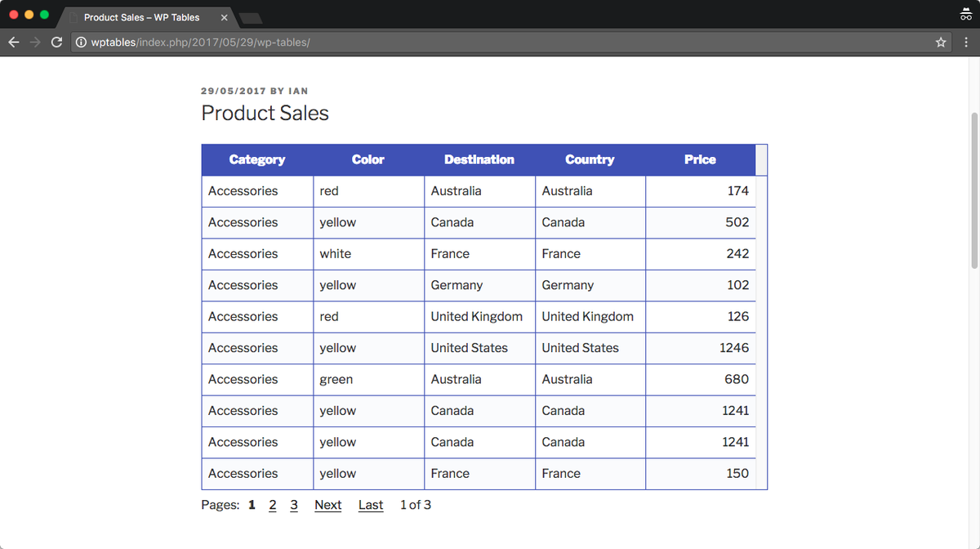Sort by the Price column header
The height and width of the screenshot is (549, 980).
coord(700,159)
